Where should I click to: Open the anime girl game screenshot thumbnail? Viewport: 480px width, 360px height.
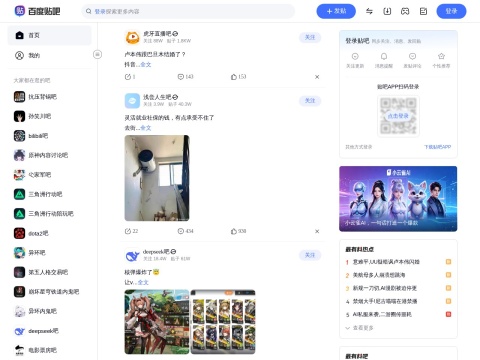(157, 322)
